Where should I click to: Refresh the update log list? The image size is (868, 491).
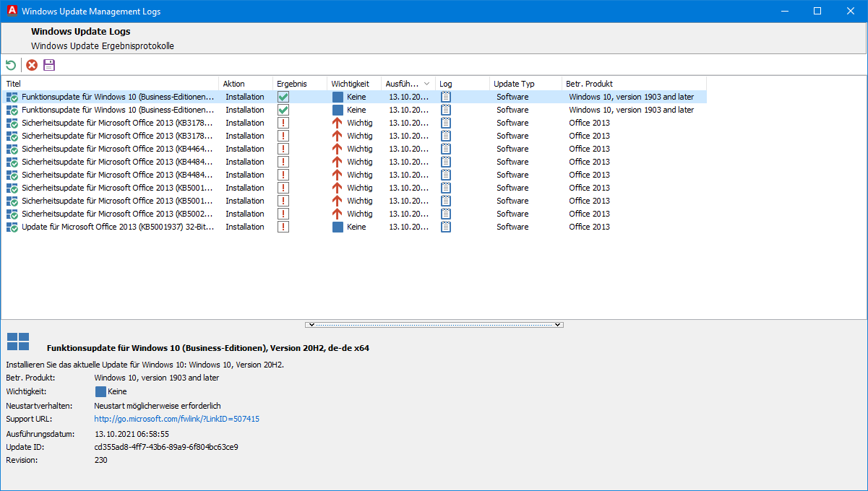coord(11,66)
